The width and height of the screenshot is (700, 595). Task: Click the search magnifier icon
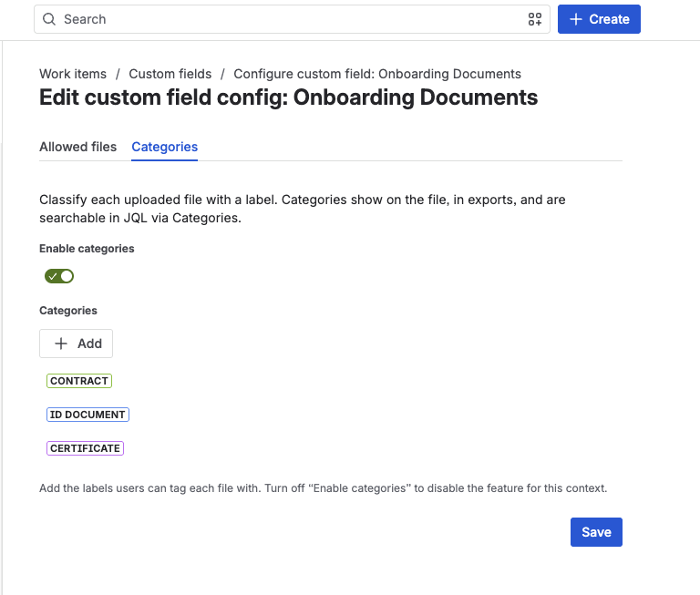(x=49, y=19)
